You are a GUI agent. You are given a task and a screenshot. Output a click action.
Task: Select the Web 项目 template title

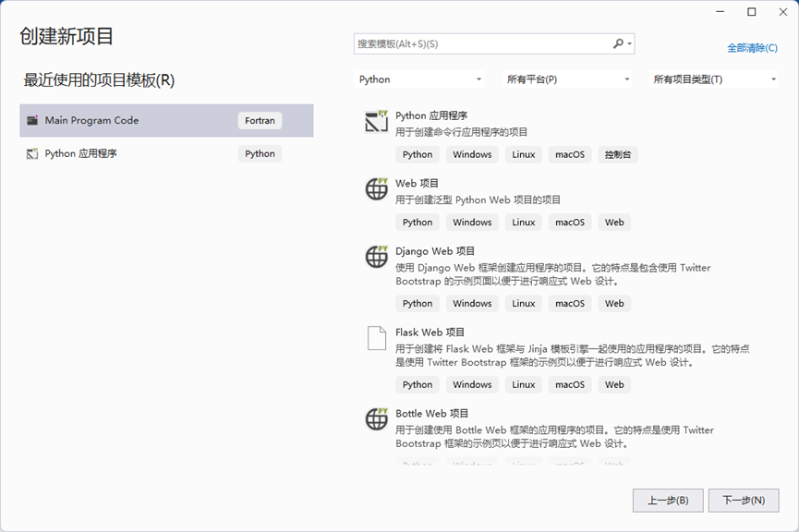pos(417,183)
